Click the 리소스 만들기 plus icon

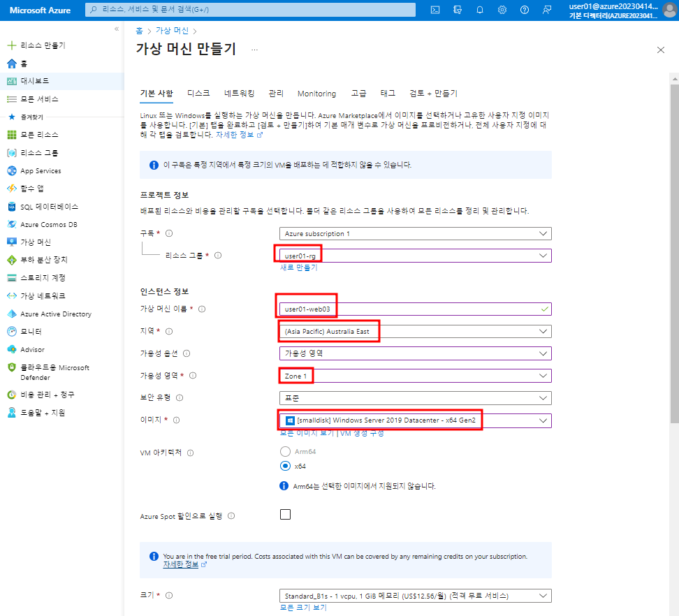point(12,45)
